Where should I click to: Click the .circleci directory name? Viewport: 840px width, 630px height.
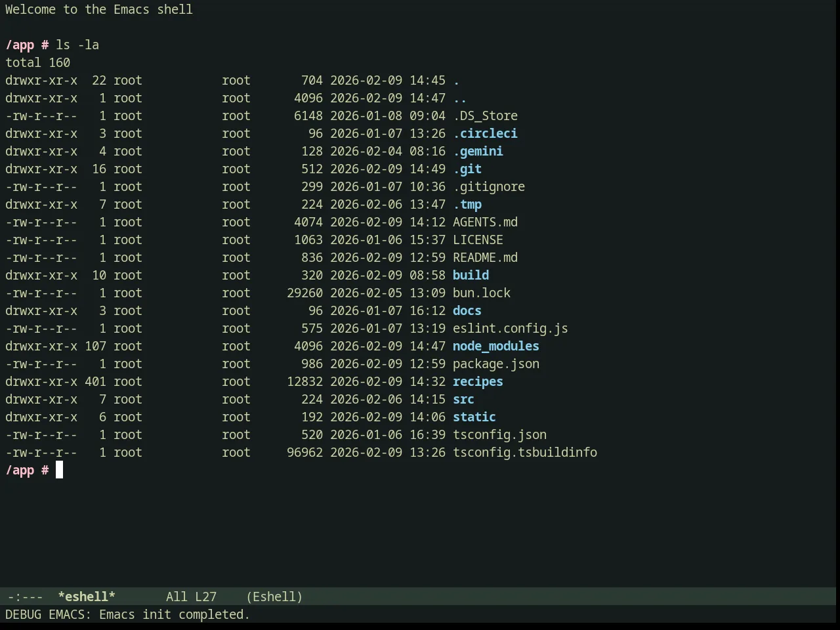coord(485,133)
